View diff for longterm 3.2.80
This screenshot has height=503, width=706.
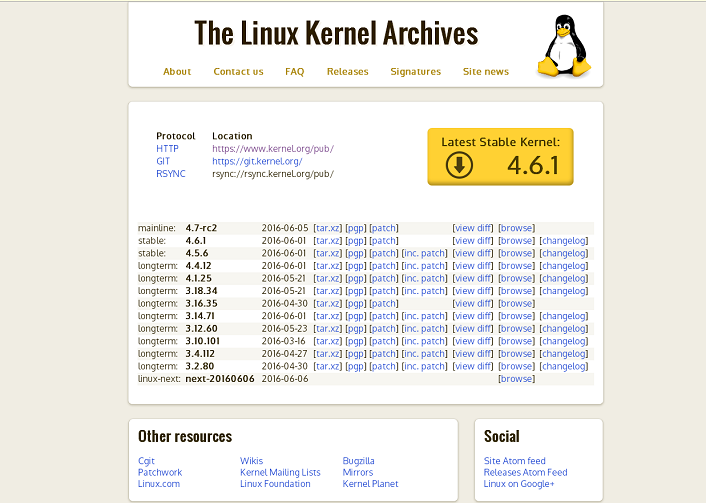473,367
